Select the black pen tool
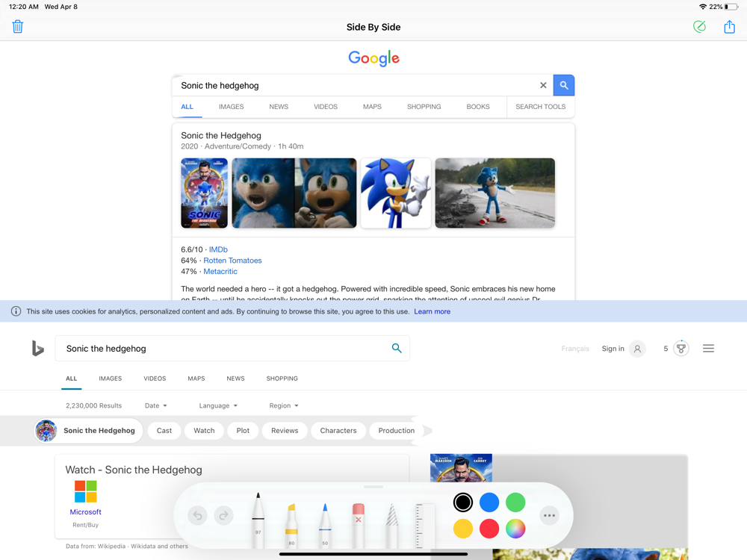 tap(258, 520)
